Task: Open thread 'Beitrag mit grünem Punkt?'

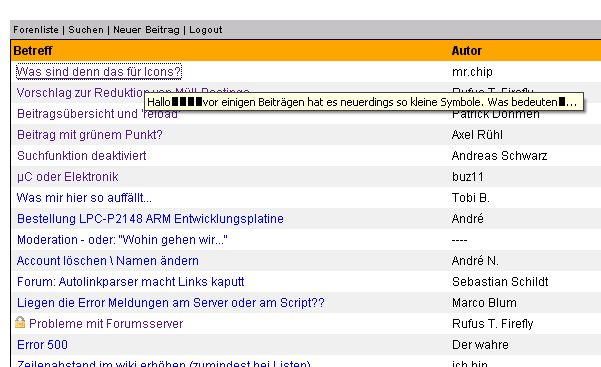Action: coord(90,135)
